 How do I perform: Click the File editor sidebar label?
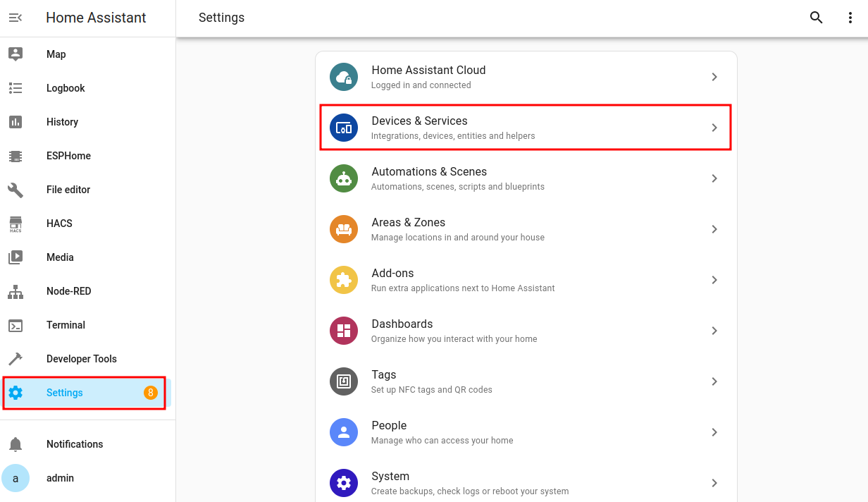coord(68,190)
